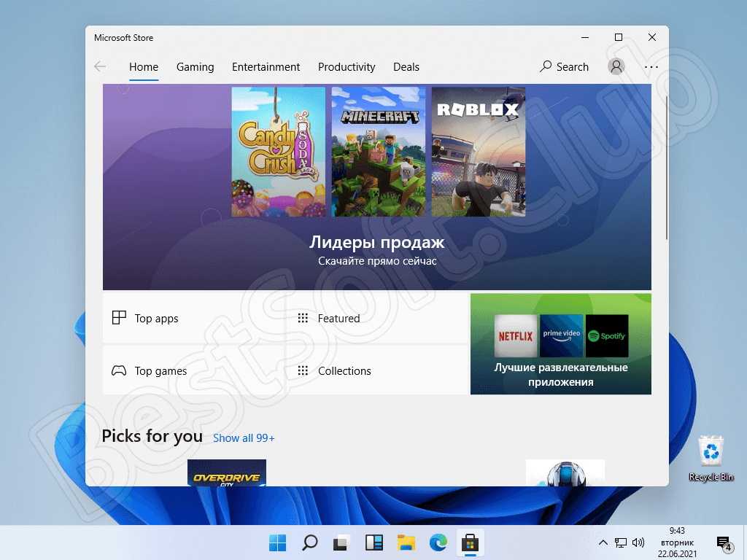Open the three-dot See more menu

pyautogui.click(x=651, y=67)
